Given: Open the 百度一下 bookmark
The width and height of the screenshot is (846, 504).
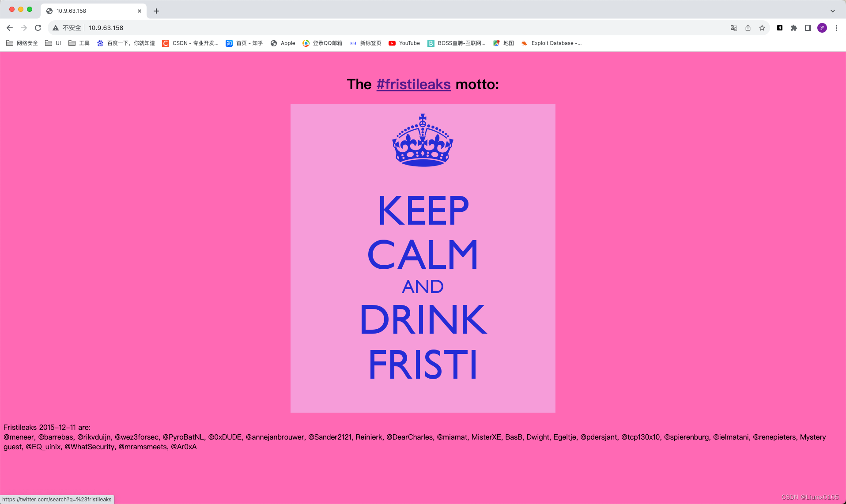Looking at the screenshot, I should click(x=126, y=43).
